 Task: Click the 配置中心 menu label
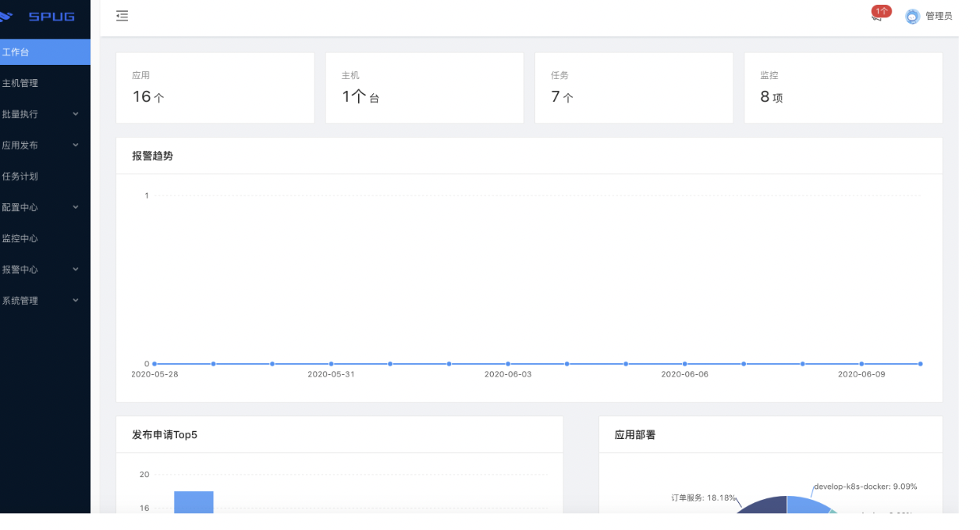[x=20, y=207]
